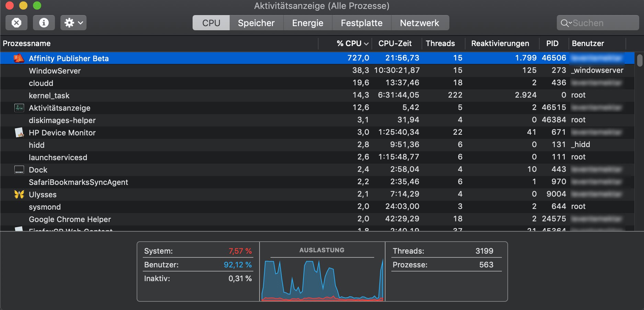Open the process info button
The width and height of the screenshot is (644, 310).
pyautogui.click(x=44, y=23)
